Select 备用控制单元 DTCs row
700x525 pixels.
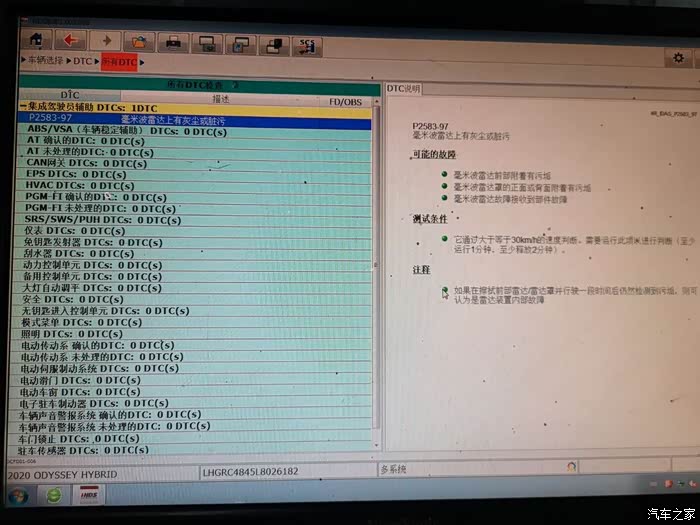point(192,277)
